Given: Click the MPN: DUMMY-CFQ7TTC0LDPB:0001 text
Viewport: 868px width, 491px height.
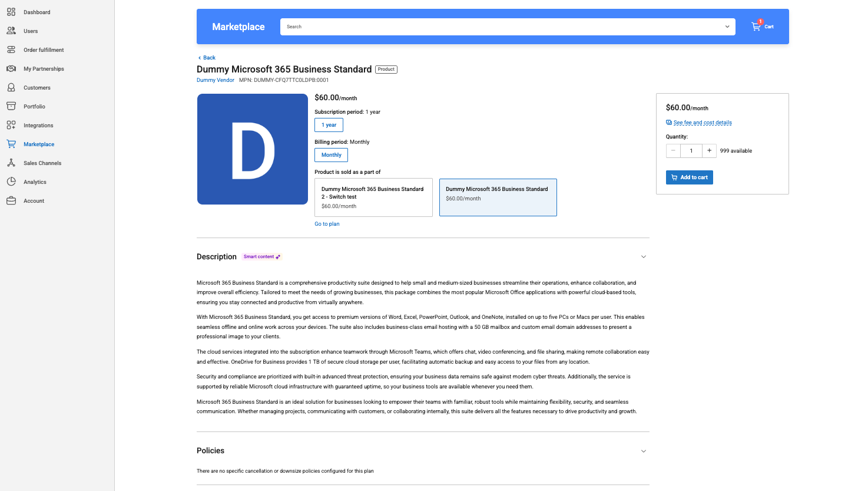Looking at the screenshot, I should tap(284, 80).
